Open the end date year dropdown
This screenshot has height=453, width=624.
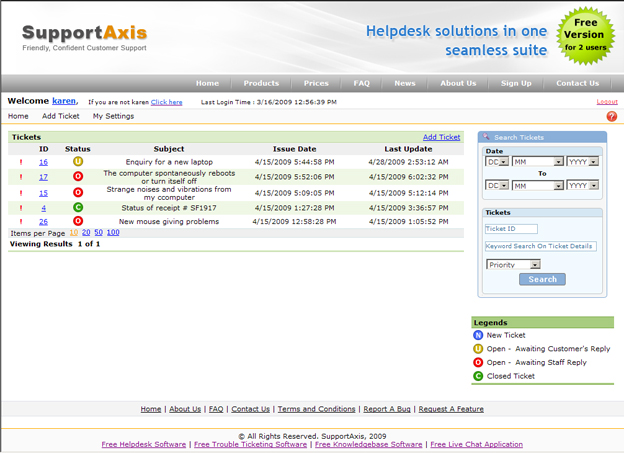point(583,185)
